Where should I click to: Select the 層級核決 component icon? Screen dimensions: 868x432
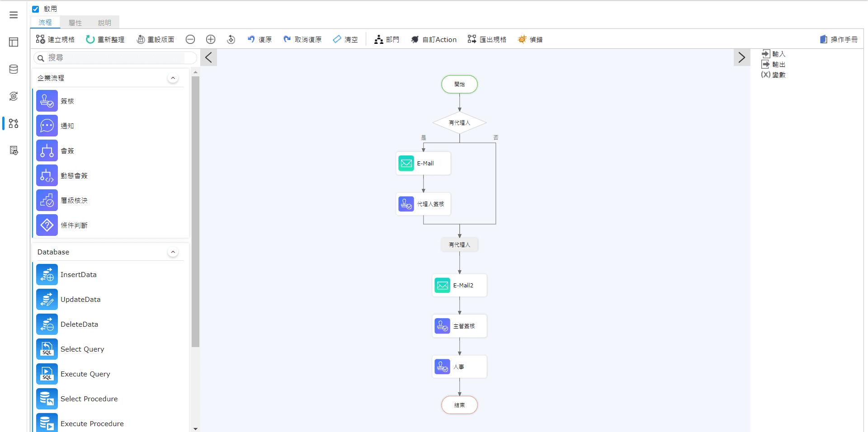click(x=47, y=200)
